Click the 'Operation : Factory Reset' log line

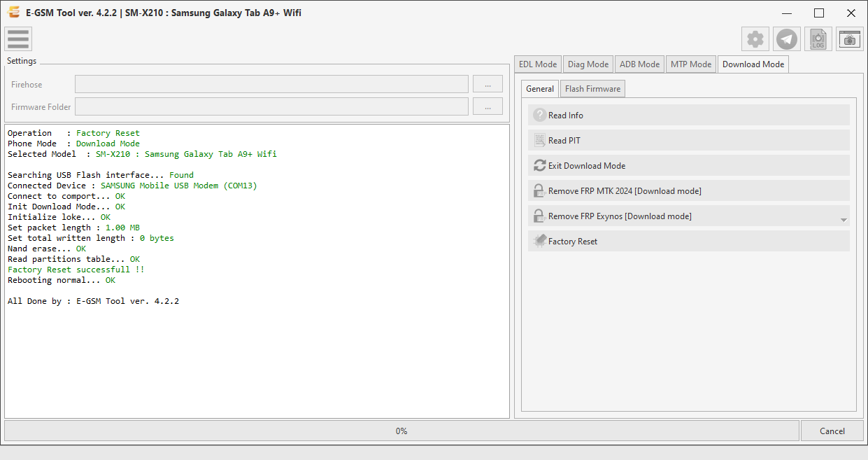(x=73, y=133)
